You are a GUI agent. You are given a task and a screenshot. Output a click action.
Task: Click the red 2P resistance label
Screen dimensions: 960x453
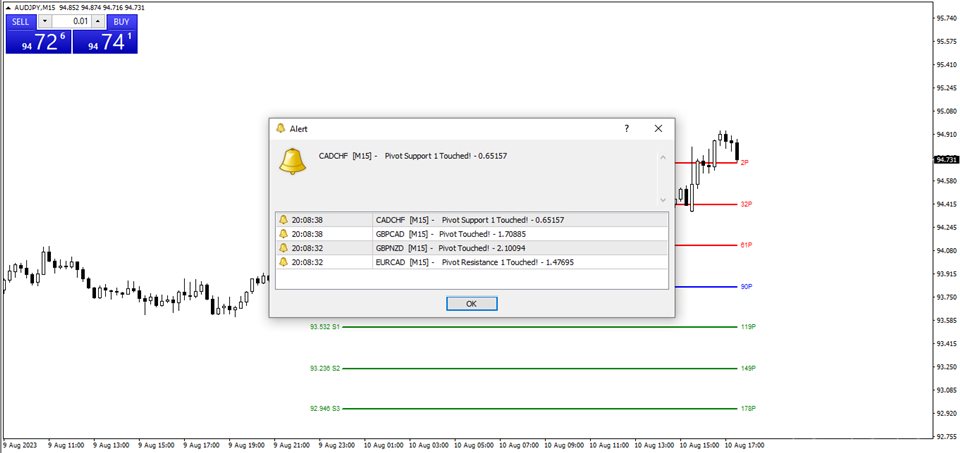(744, 163)
